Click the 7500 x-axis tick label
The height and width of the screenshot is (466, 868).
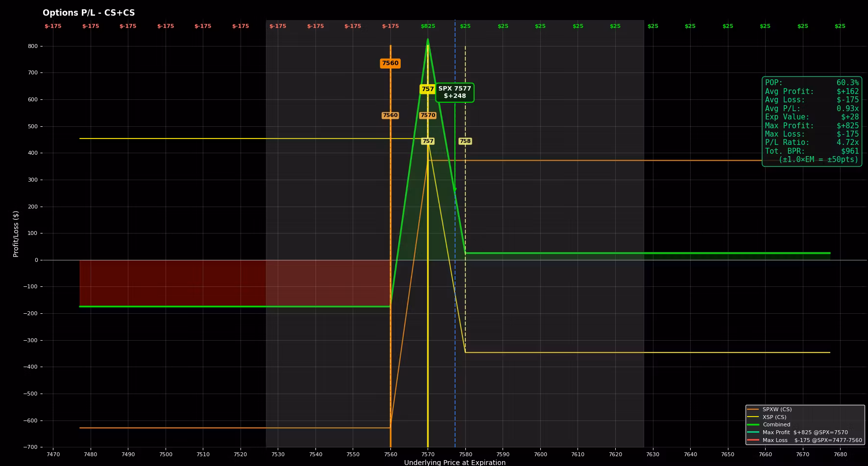[x=166, y=454]
